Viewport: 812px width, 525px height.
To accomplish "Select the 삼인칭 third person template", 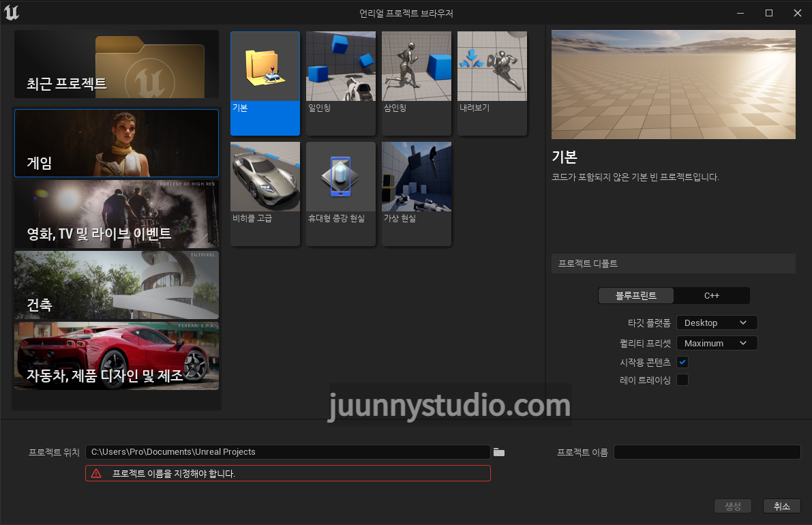I will (x=417, y=83).
